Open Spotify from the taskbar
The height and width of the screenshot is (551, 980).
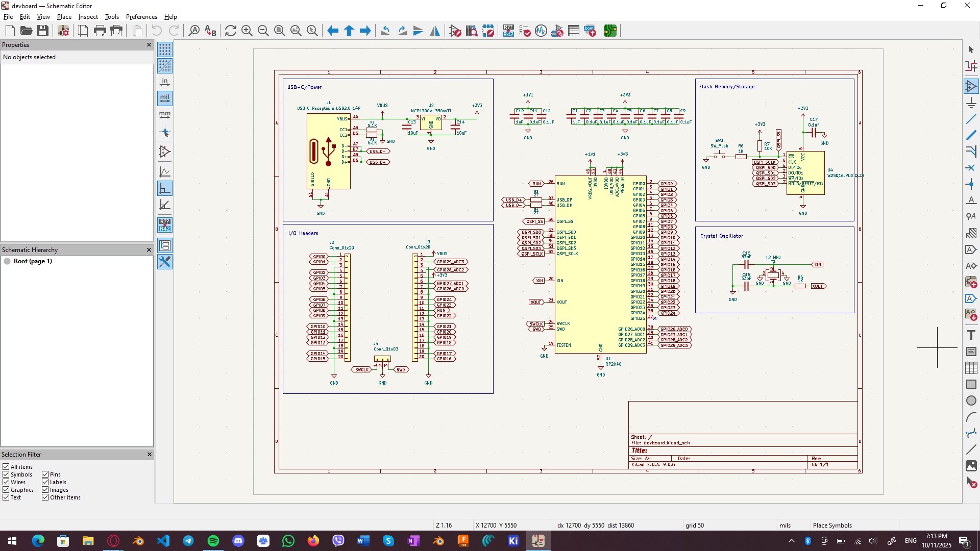click(213, 541)
